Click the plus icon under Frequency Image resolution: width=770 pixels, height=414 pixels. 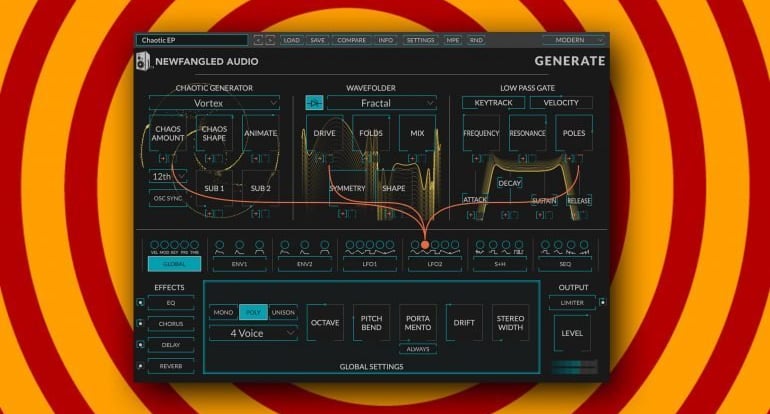pos(476,158)
